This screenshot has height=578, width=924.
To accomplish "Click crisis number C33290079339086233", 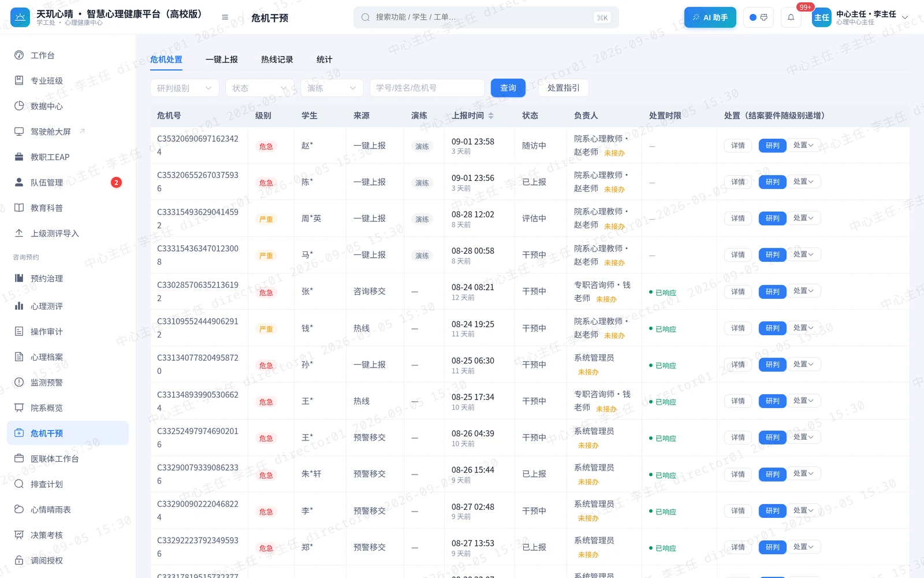I will tap(198, 474).
